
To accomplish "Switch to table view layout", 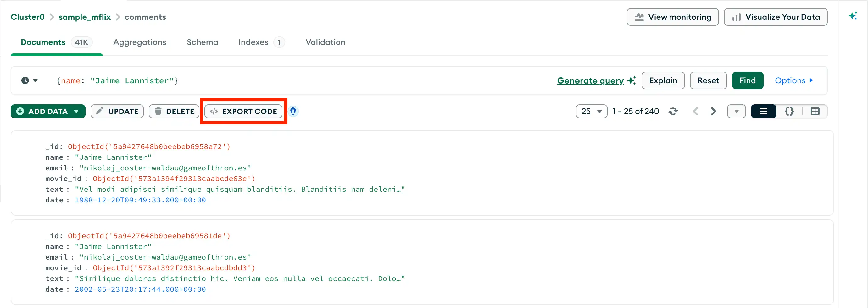I will (815, 111).
